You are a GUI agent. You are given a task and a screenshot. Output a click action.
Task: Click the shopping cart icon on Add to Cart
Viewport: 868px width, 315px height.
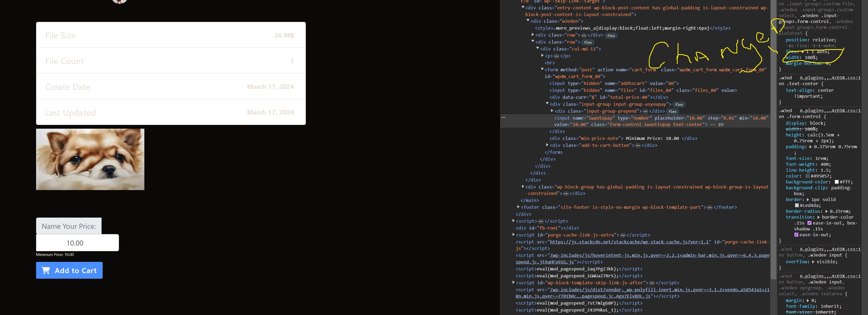click(46, 270)
